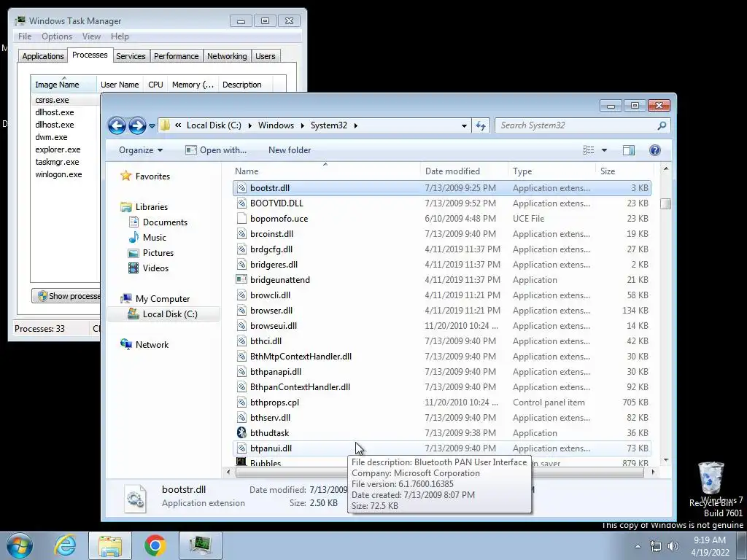Launch Google Chrome from taskbar
Viewport: 747px width, 560px height.
coord(155,545)
